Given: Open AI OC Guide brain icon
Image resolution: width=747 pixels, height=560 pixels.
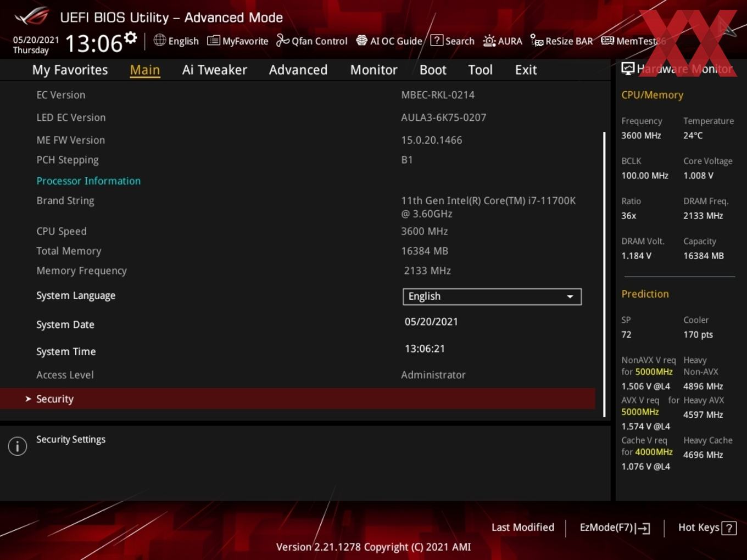Looking at the screenshot, I should point(361,40).
